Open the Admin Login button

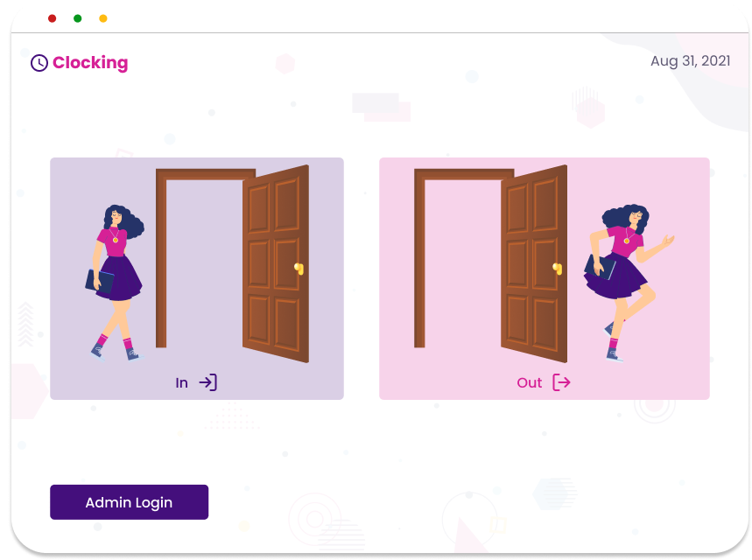pyautogui.click(x=129, y=502)
